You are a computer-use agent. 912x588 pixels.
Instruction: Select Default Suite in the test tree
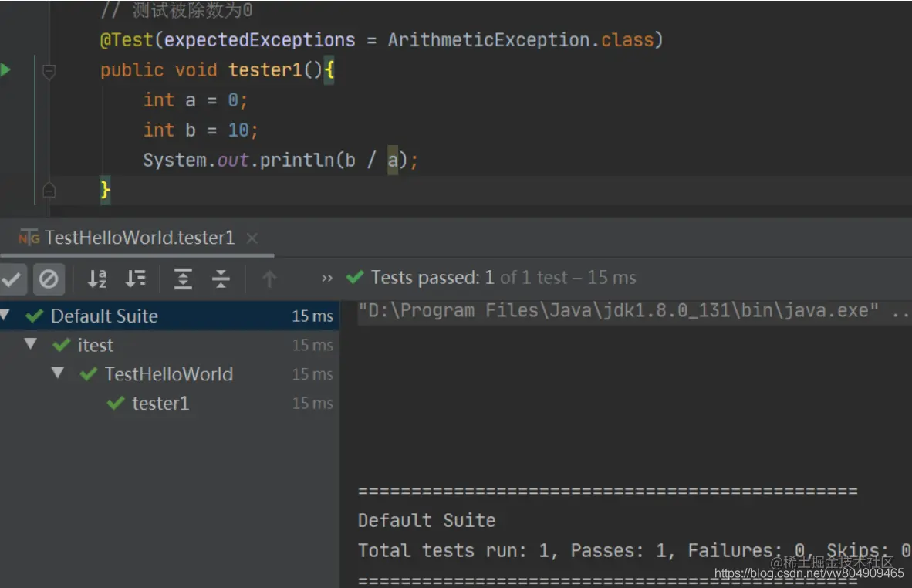coord(169,316)
